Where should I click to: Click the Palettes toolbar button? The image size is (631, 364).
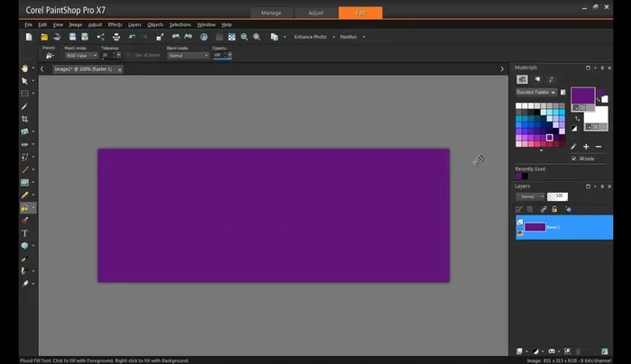[x=347, y=37]
